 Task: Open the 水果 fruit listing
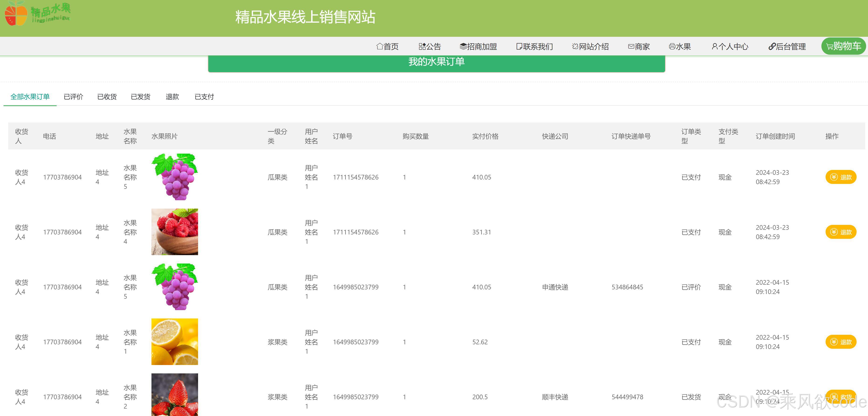click(x=680, y=47)
